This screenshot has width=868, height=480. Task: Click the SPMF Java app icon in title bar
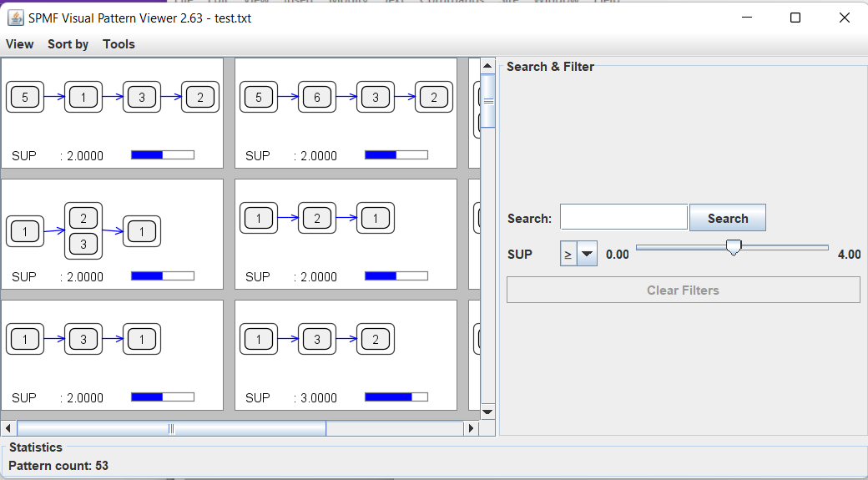tap(16, 18)
